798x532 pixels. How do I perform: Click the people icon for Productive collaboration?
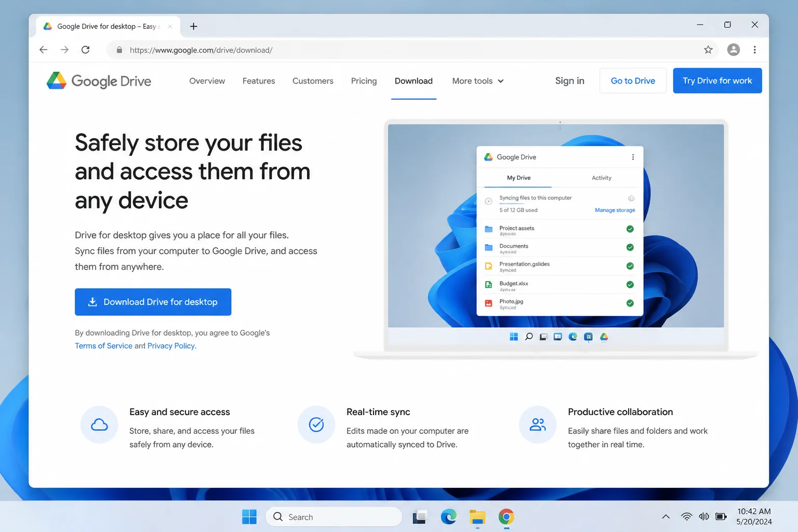click(538, 424)
